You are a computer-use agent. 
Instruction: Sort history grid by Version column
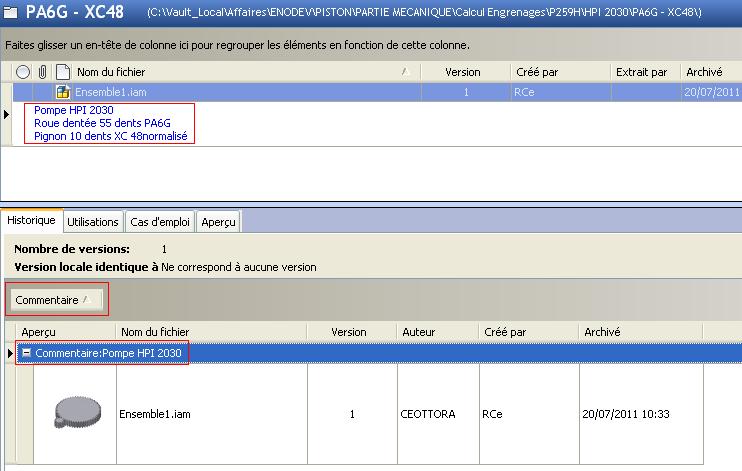click(352, 332)
